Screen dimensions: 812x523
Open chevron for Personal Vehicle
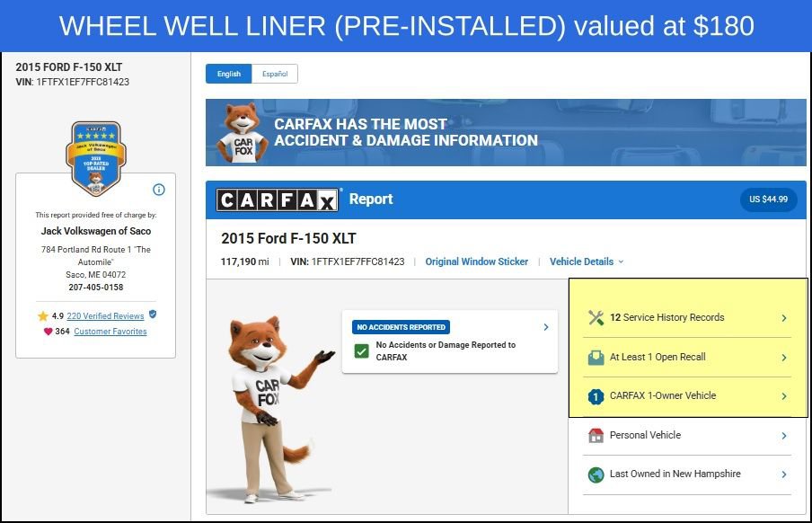click(784, 436)
